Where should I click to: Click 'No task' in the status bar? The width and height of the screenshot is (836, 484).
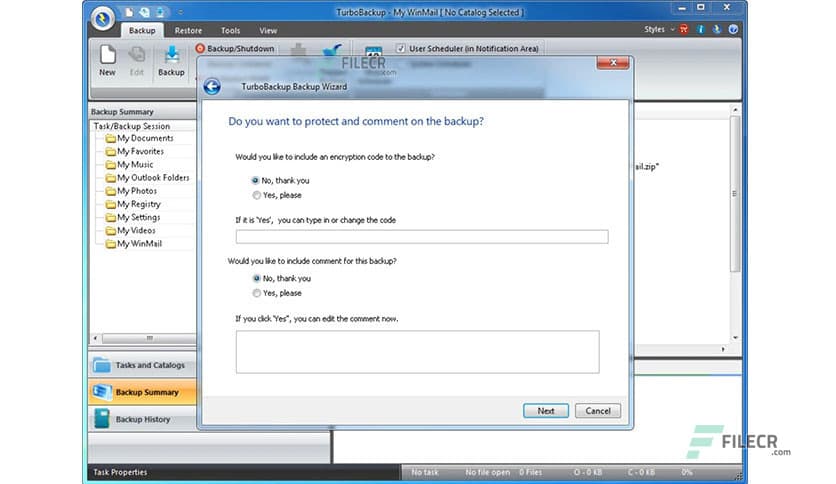point(424,472)
